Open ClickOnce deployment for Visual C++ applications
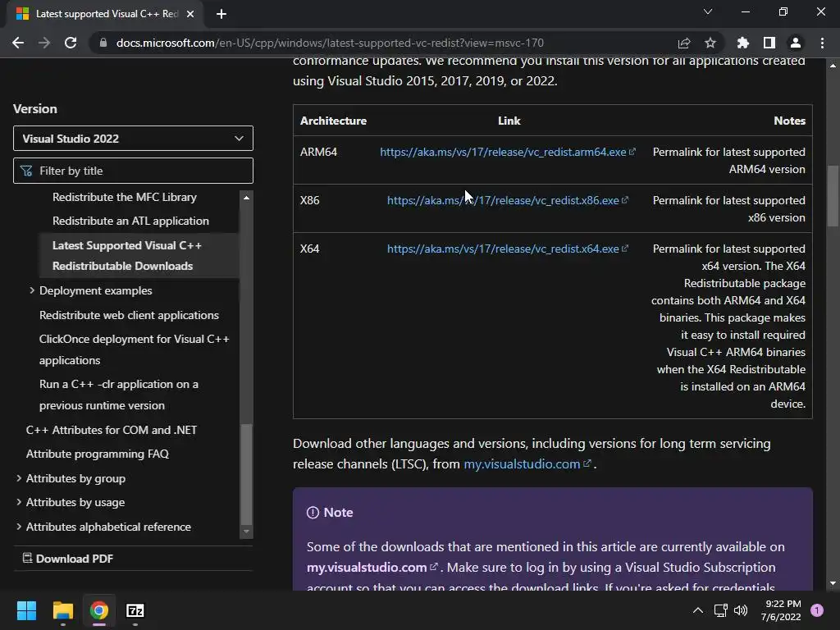840x630 pixels. 134,349
